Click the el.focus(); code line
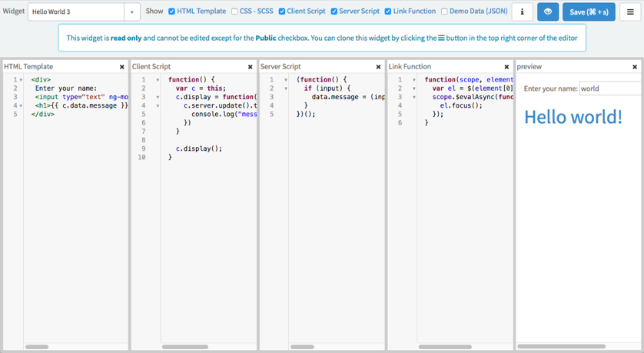The height and width of the screenshot is (353, 644). point(461,105)
